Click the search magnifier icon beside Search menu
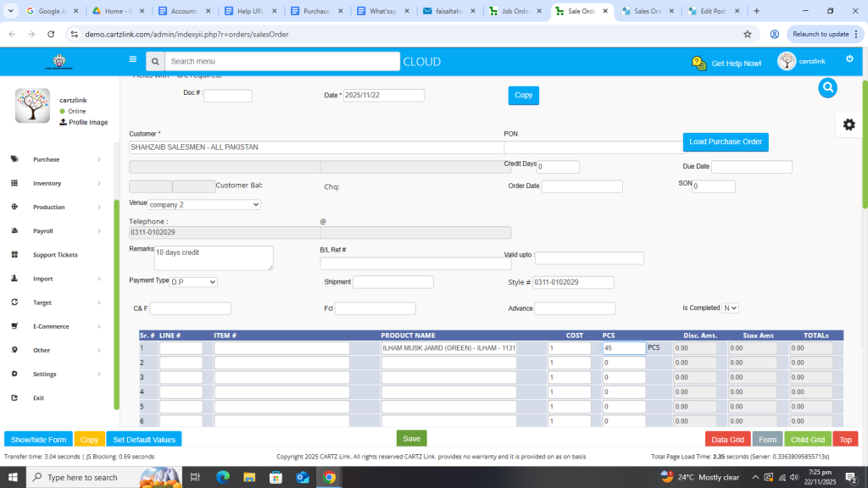Viewport: 868px width, 488px height. pos(154,62)
